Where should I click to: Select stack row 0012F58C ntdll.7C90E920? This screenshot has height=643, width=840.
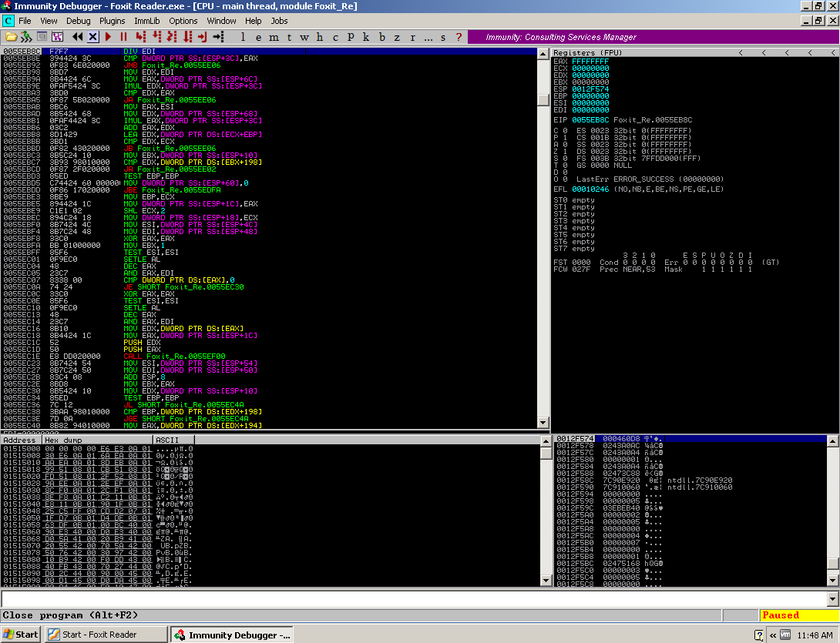(690, 481)
